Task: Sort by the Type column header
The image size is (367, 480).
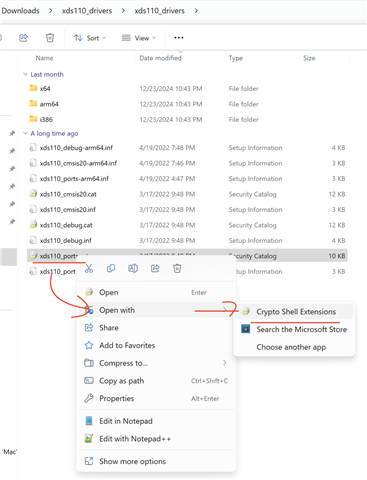Action: tap(236, 58)
